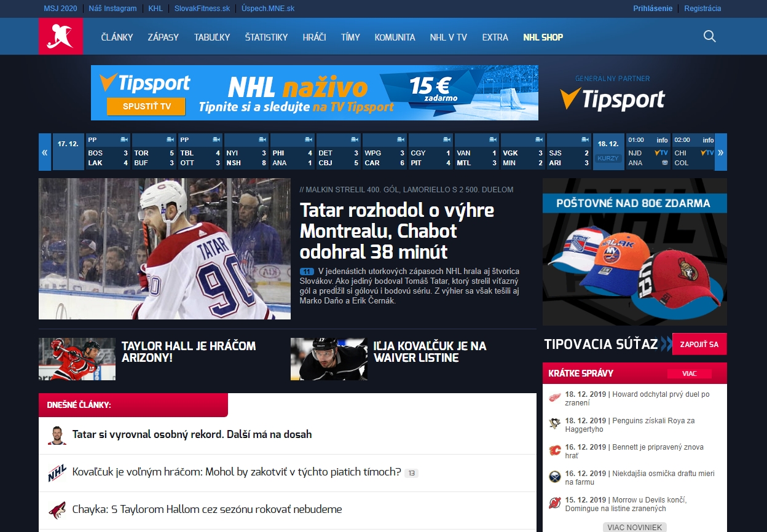This screenshot has height=532, width=767.
Task: Click NHL logo beside Kovaľčuk article
Action: [57, 473]
